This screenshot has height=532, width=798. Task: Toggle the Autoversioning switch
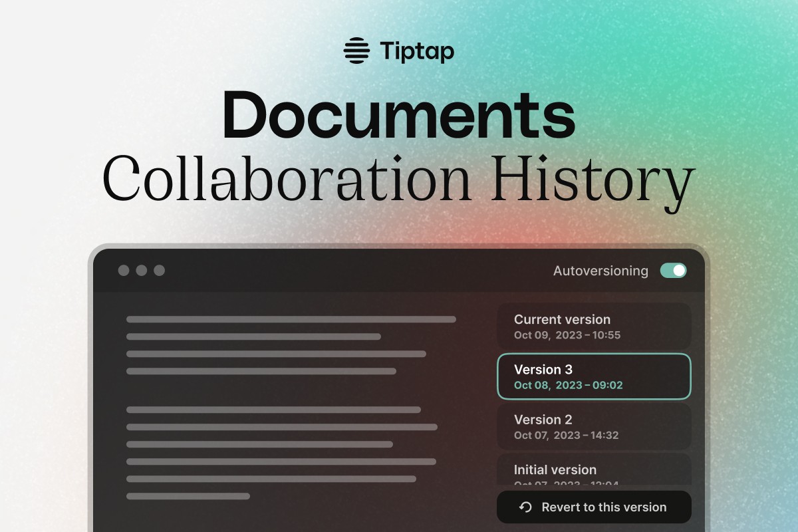coord(673,271)
